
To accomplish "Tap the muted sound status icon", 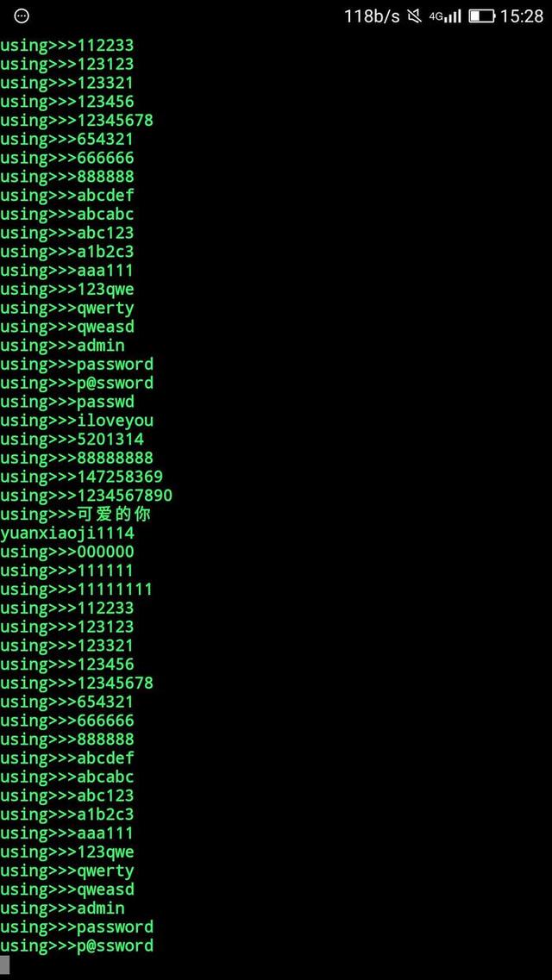I will point(414,16).
